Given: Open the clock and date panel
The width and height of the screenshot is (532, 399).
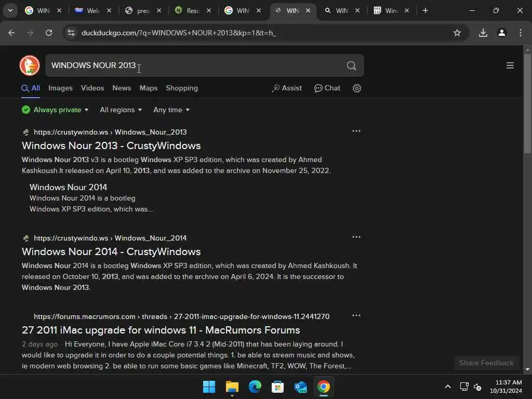Looking at the screenshot, I should [x=506, y=387].
